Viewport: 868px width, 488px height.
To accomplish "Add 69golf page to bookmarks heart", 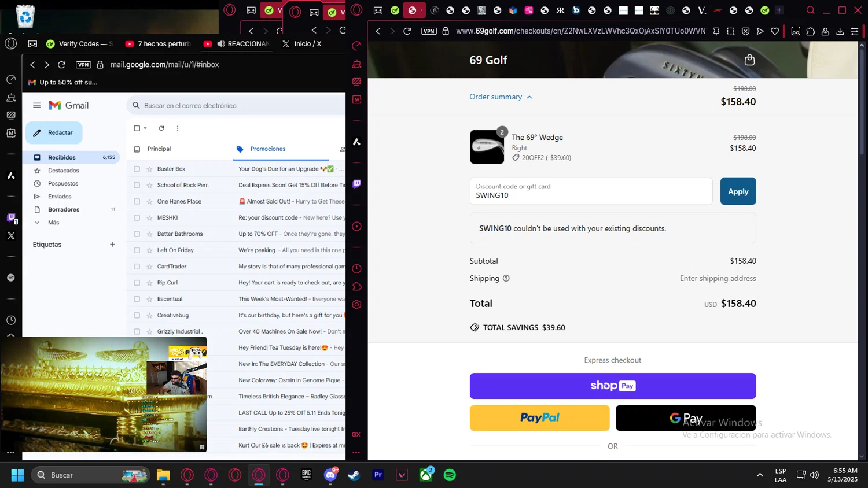I will click(775, 31).
